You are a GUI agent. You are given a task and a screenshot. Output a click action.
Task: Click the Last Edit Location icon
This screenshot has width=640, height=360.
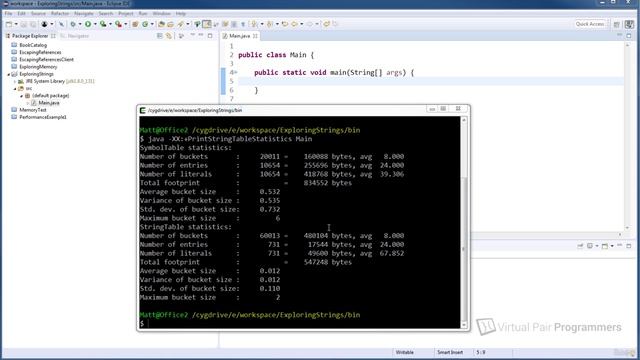click(x=284, y=24)
